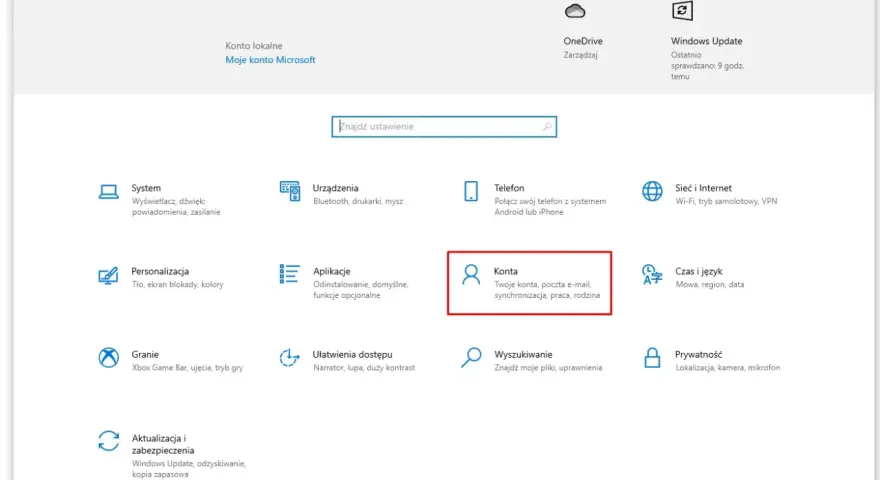This screenshot has height=480, width=880.
Task: Click the OneDrive cloud icon
Action: click(x=575, y=11)
